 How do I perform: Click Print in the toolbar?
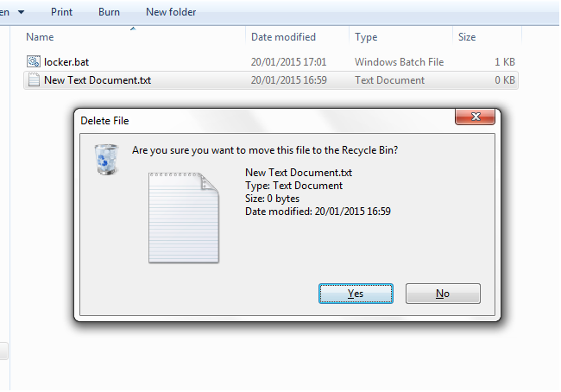pyautogui.click(x=61, y=12)
